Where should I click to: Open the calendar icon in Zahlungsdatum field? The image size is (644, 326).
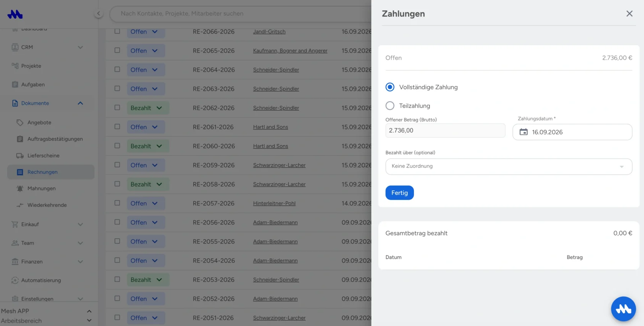[524, 132]
